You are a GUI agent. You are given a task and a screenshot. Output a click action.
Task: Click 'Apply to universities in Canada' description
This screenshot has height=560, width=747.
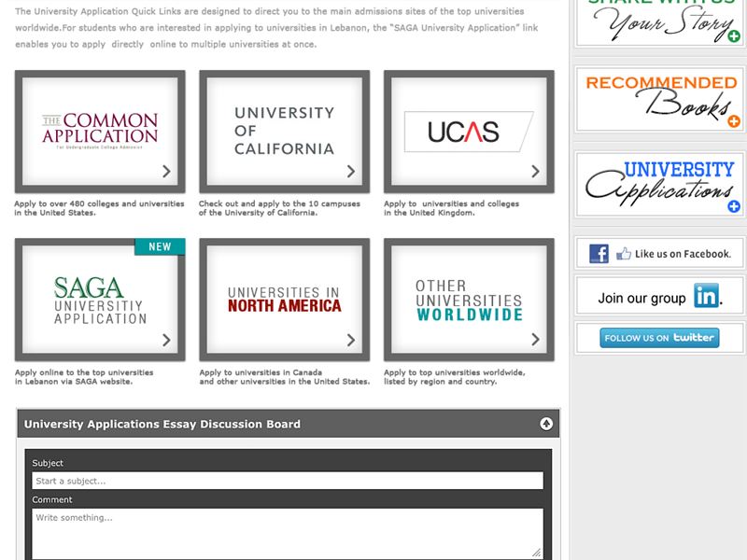(285, 377)
